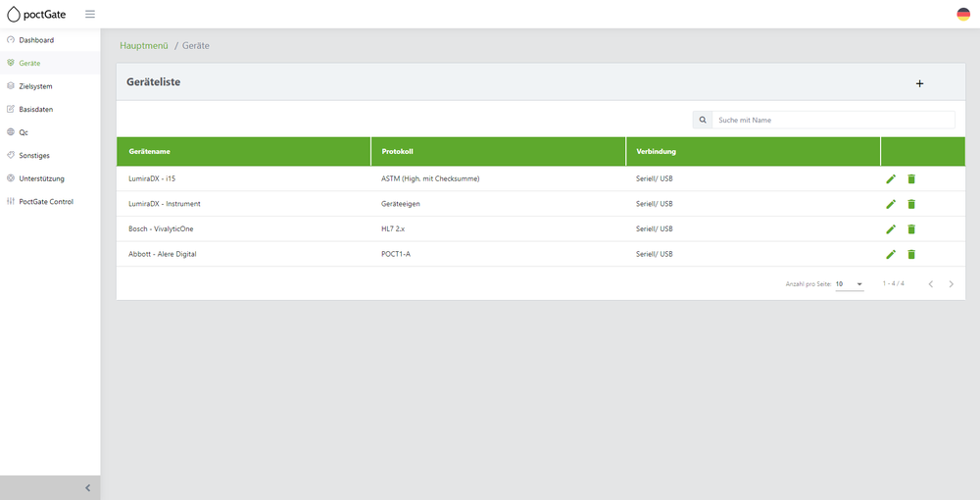Edit the LumiraDX - i15 device
The width and height of the screenshot is (980, 500).
(x=891, y=178)
